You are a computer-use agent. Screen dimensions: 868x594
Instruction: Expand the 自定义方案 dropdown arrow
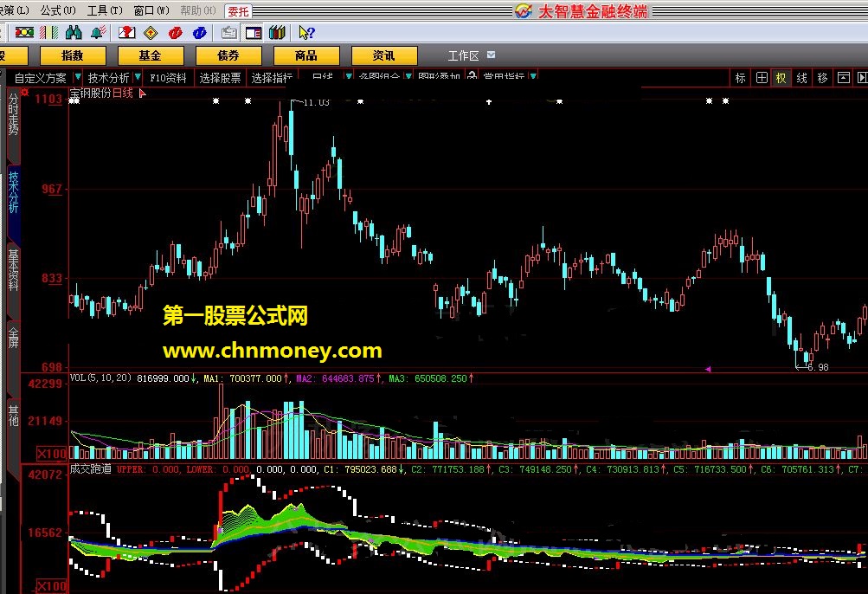coord(78,76)
